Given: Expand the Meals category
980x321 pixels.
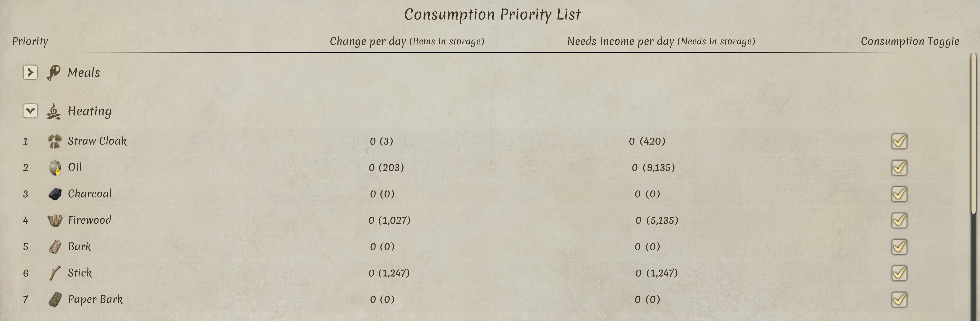Looking at the screenshot, I should click(30, 72).
